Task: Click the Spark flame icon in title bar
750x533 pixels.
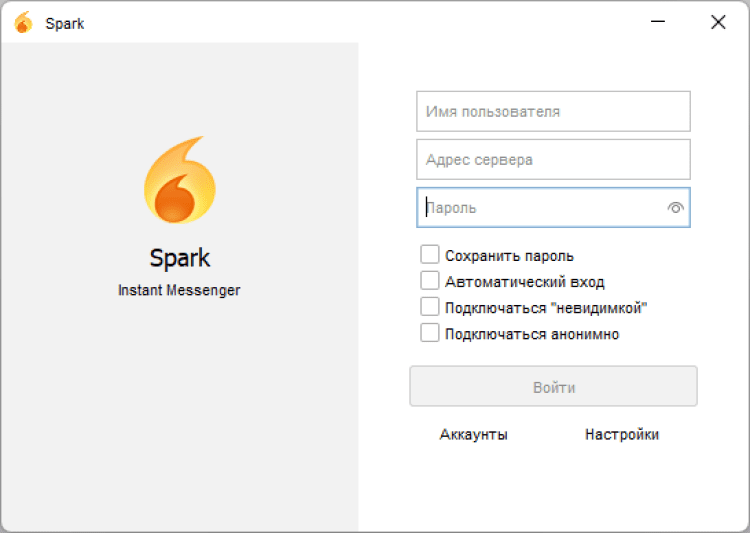Action: click(x=23, y=23)
